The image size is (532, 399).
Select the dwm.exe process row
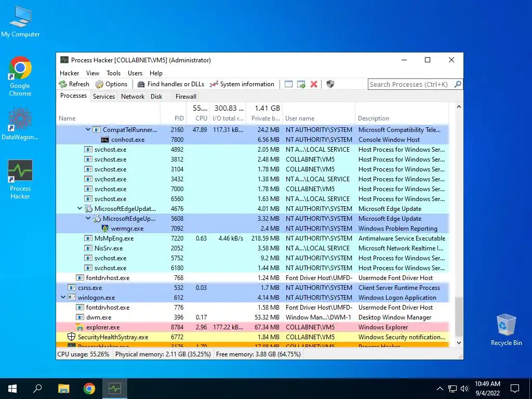click(x=253, y=317)
